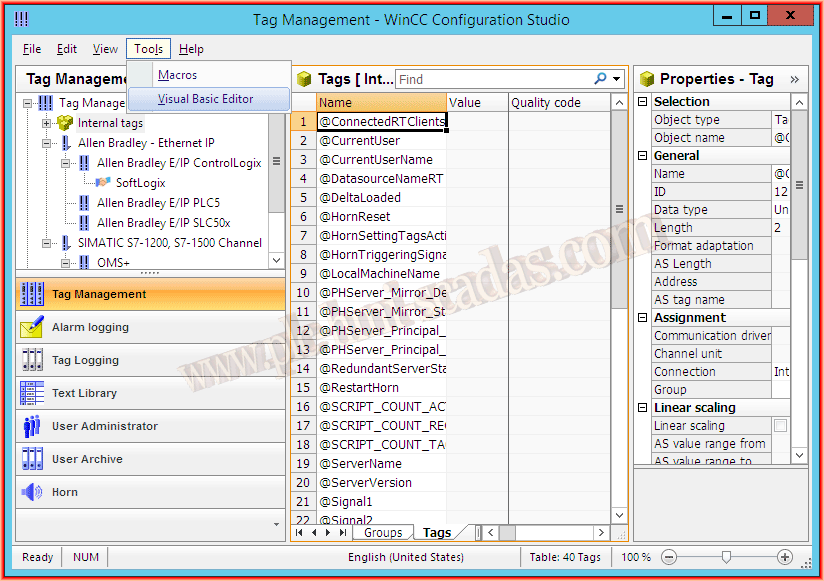Collapse the Selection properties section
Image resolution: width=824 pixels, height=581 pixels.
(x=642, y=102)
